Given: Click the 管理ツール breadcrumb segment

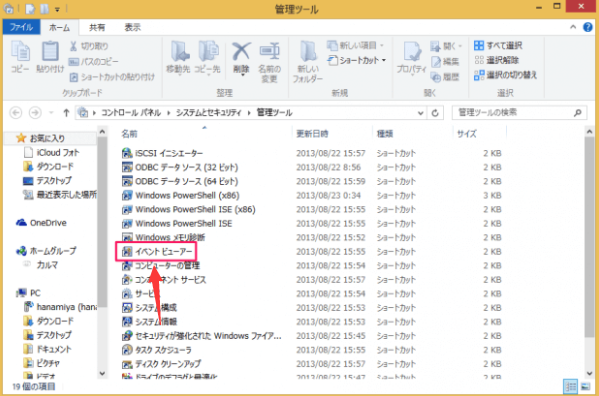Looking at the screenshot, I should pos(274,113).
